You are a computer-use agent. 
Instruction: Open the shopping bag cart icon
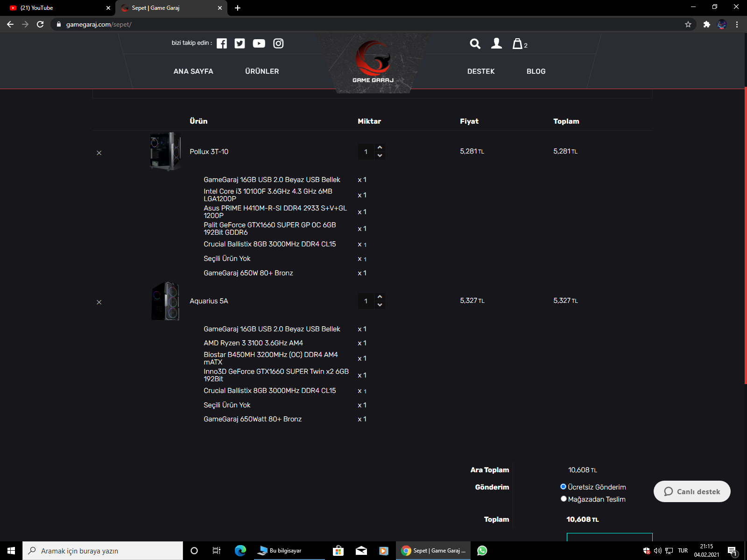coord(518,43)
